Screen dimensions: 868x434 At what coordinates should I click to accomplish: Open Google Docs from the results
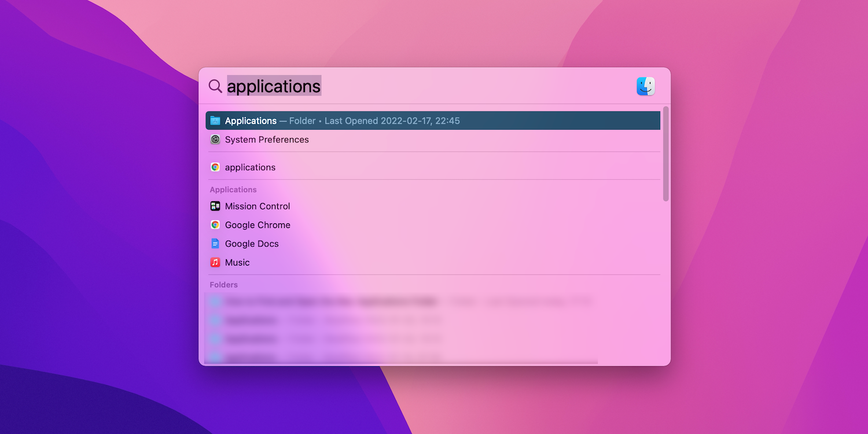point(252,244)
